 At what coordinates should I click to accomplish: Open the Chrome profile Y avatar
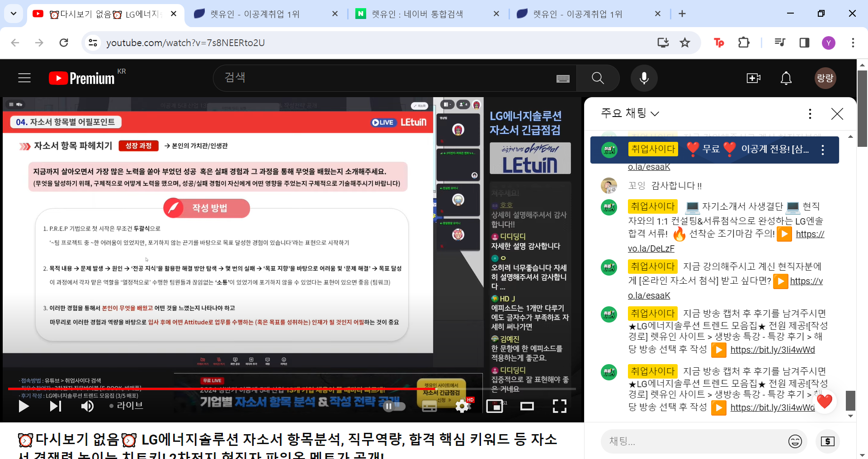click(x=828, y=43)
